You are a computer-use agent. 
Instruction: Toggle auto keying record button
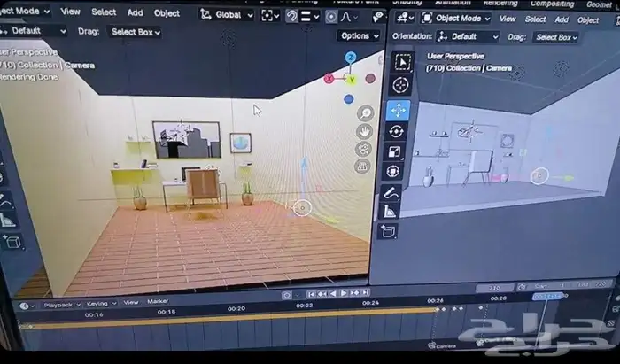pos(287,295)
